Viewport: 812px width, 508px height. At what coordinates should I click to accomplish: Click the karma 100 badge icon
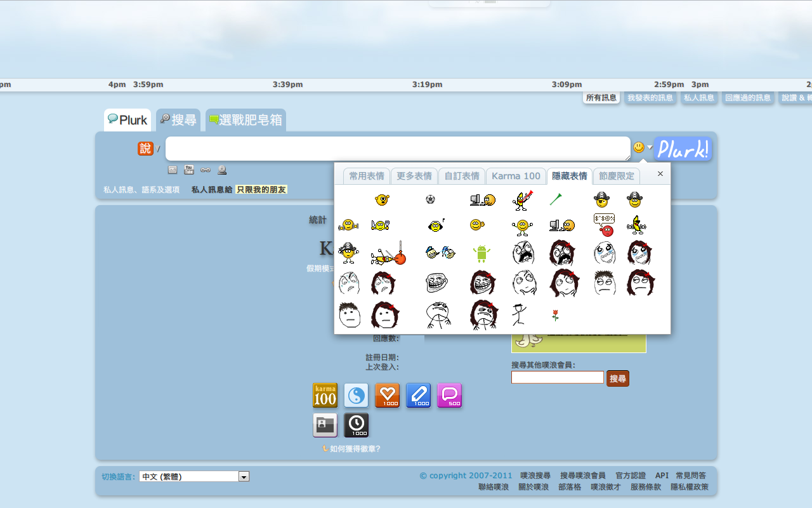(325, 395)
